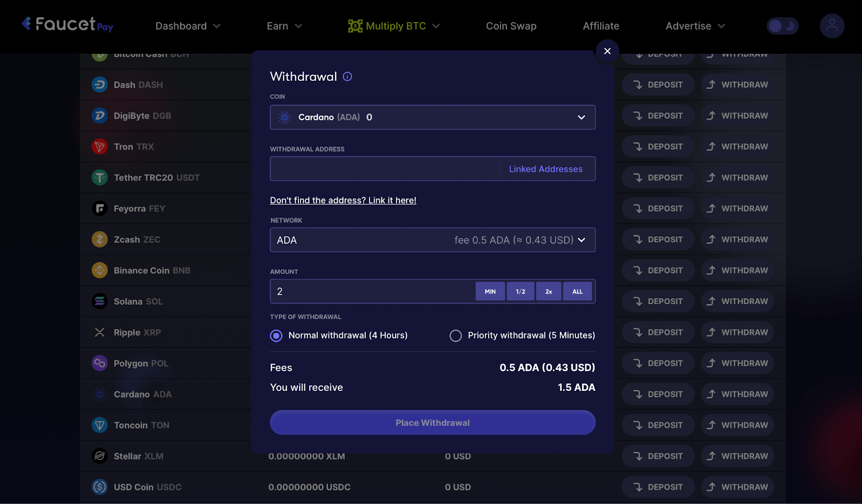Click the Toncoin coin icon
The image size is (862, 504).
pos(100,425)
